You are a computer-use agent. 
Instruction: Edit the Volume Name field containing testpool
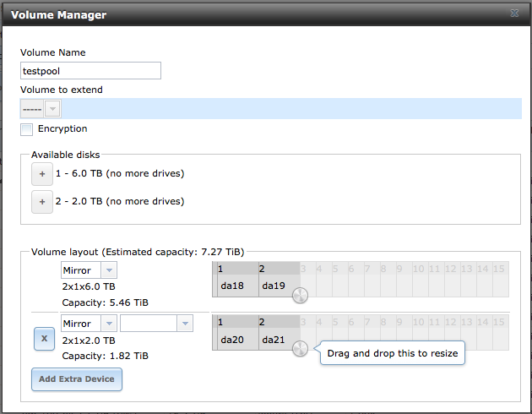click(90, 71)
